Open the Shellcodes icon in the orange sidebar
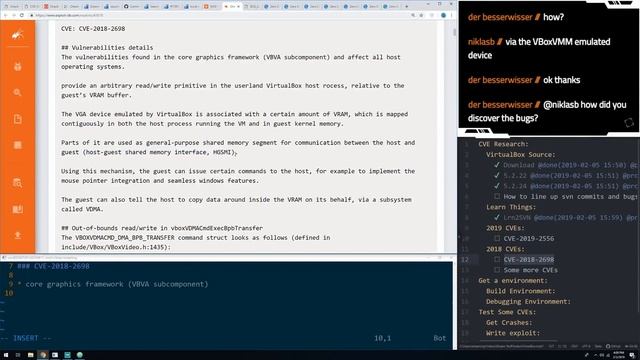Viewport: 640px width, 360px height. (x=18, y=145)
